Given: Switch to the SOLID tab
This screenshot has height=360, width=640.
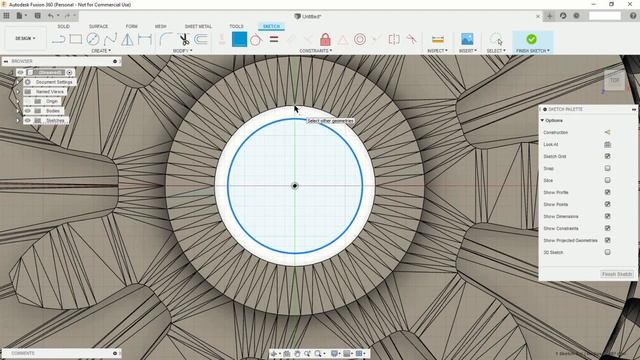Looking at the screenshot, I should tap(63, 26).
